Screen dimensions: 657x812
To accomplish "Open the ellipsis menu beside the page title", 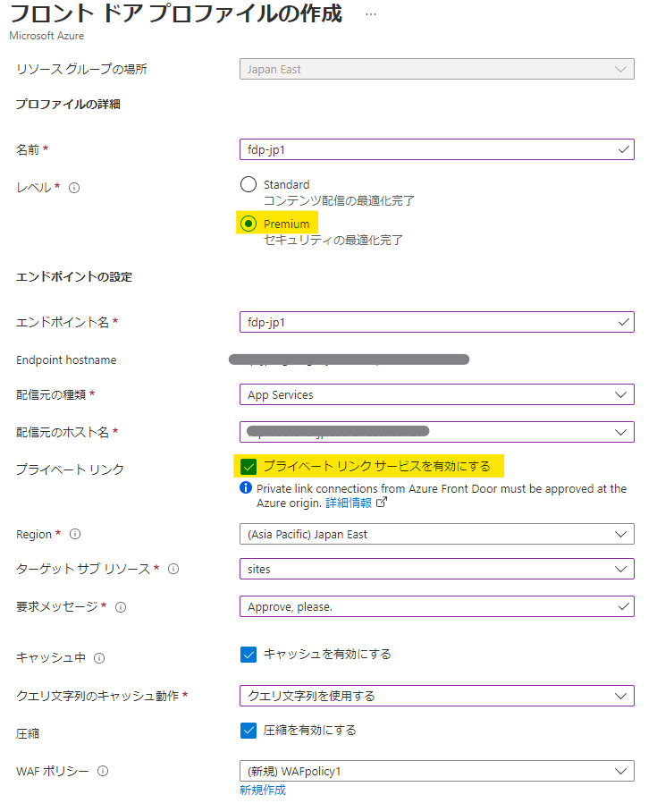I will (371, 15).
